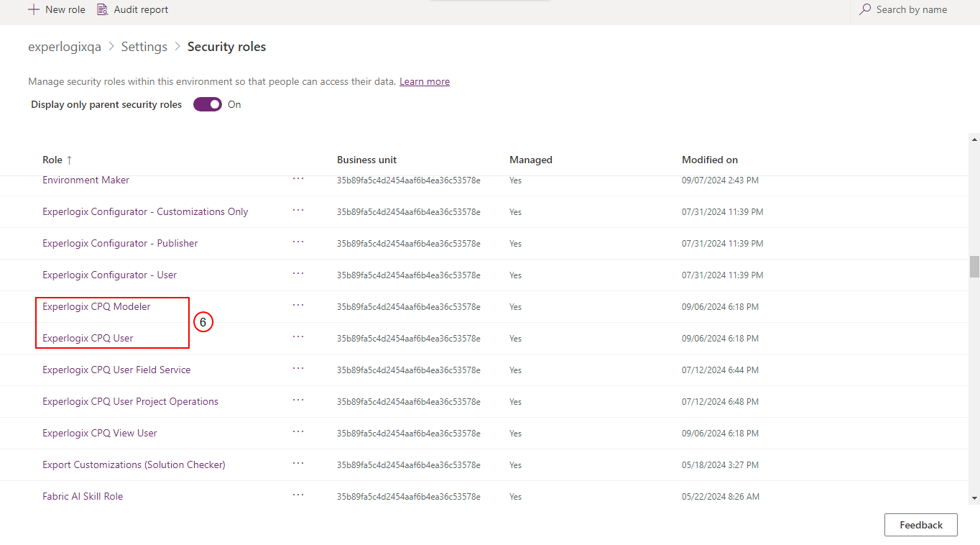Open more options for Experlogix Configurator - User
This screenshot has width=980, height=545.
[298, 273]
